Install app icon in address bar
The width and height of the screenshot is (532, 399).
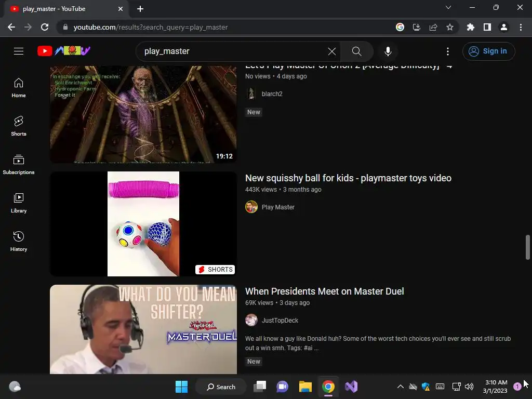(x=417, y=27)
